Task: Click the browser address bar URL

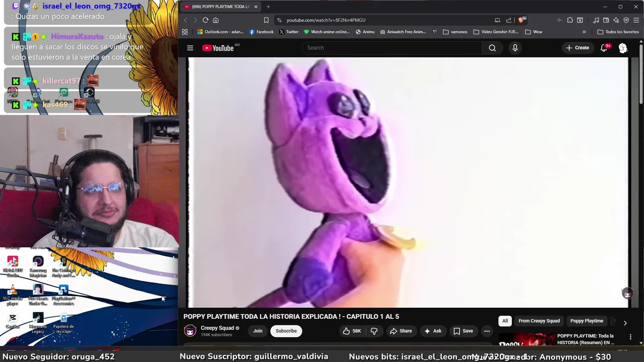Action: coord(326,20)
